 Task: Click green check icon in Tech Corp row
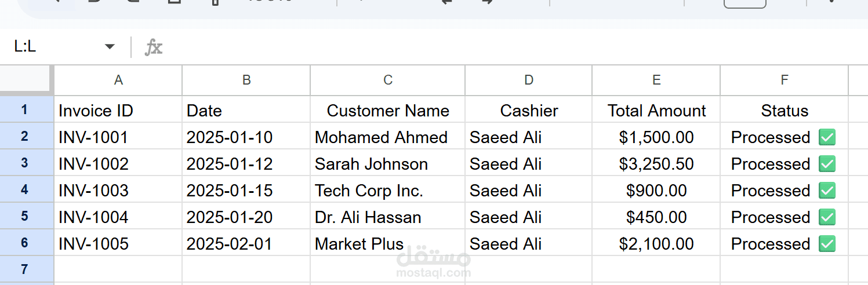point(827,191)
